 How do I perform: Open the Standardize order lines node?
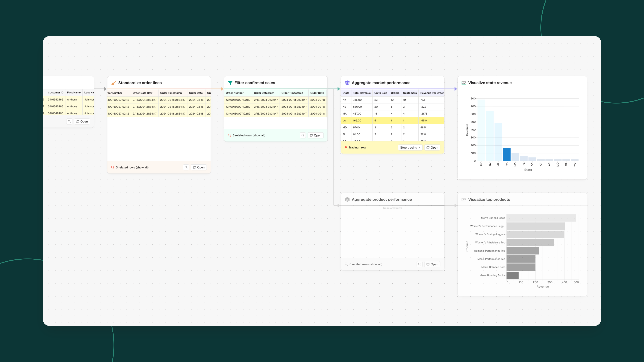(x=199, y=167)
